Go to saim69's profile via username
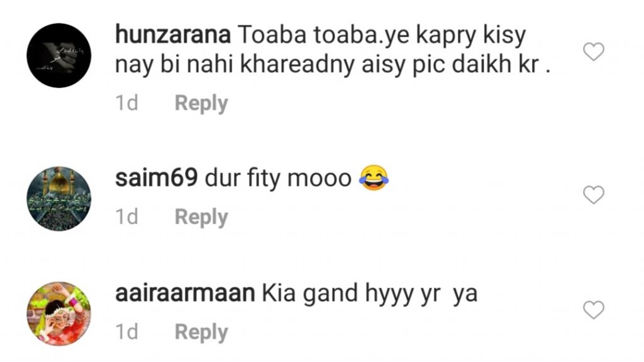The image size is (644, 362). click(x=157, y=179)
